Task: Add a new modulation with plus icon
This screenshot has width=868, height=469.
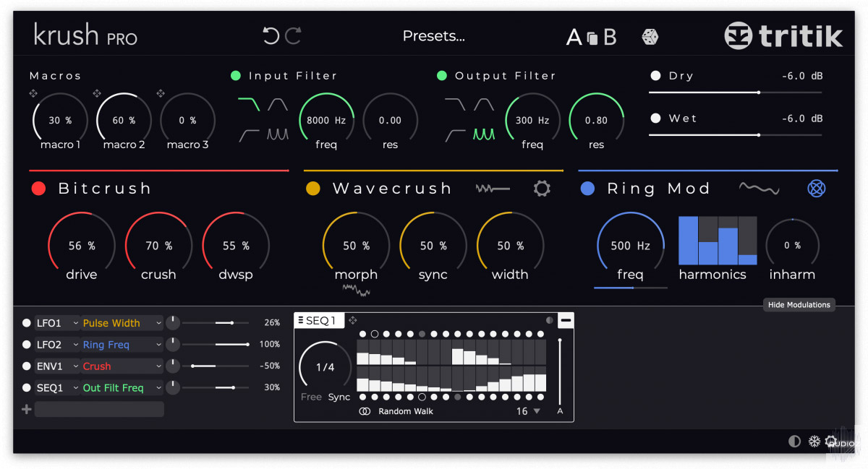Action: pos(27,410)
